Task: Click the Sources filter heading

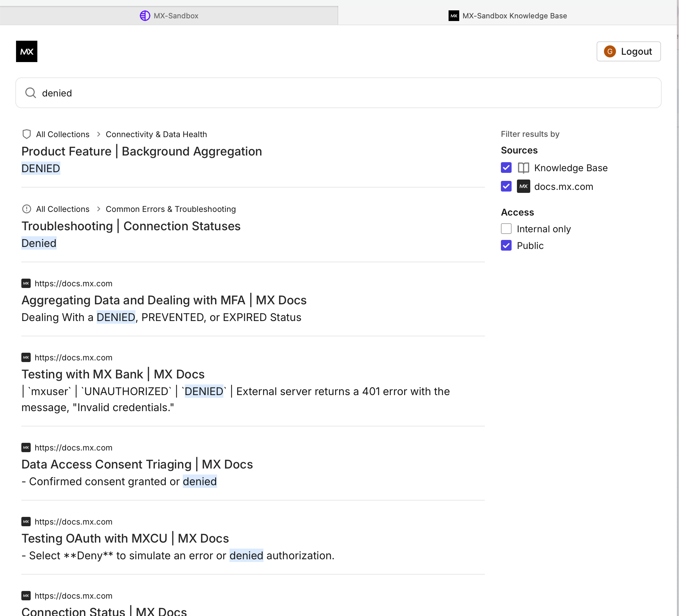Action: 519,150
